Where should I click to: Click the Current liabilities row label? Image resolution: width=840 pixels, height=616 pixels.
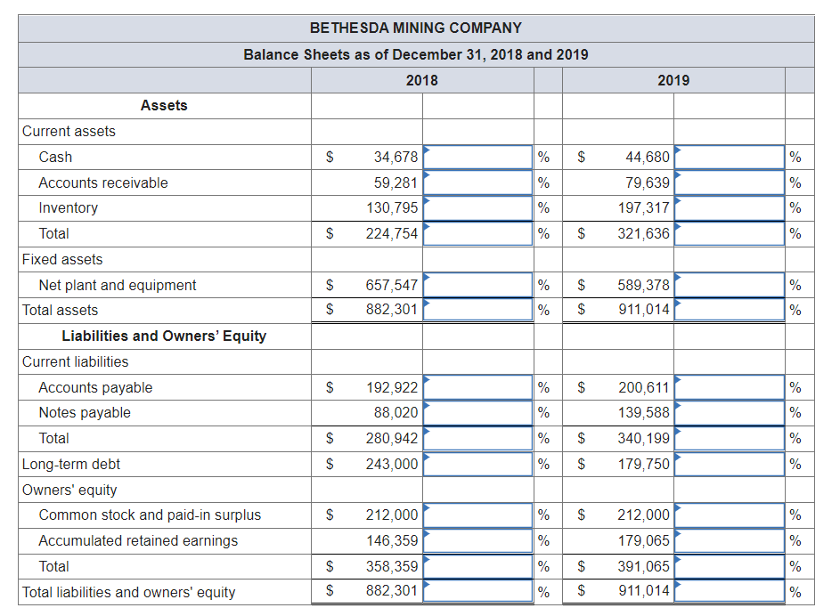tap(75, 361)
